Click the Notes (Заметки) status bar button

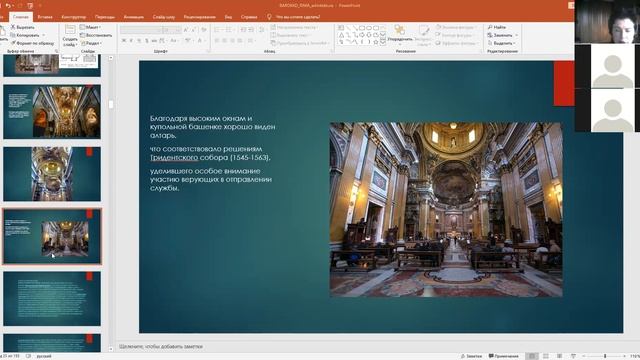click(x=471, y=356)
